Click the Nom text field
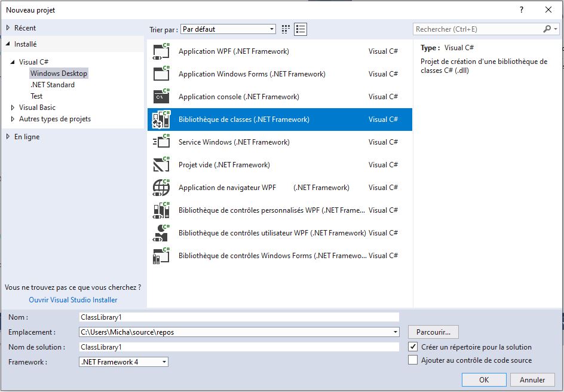Image resolution: width=564 pixels, height=392 pixels. (x=239, y=317)
